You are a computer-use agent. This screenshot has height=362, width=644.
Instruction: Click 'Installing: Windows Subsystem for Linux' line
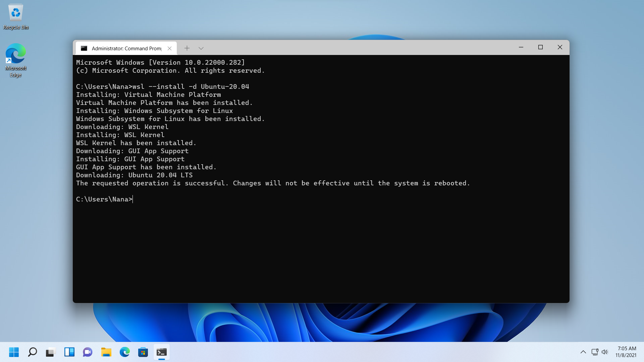pyautogui.click(x=154, y=111)
